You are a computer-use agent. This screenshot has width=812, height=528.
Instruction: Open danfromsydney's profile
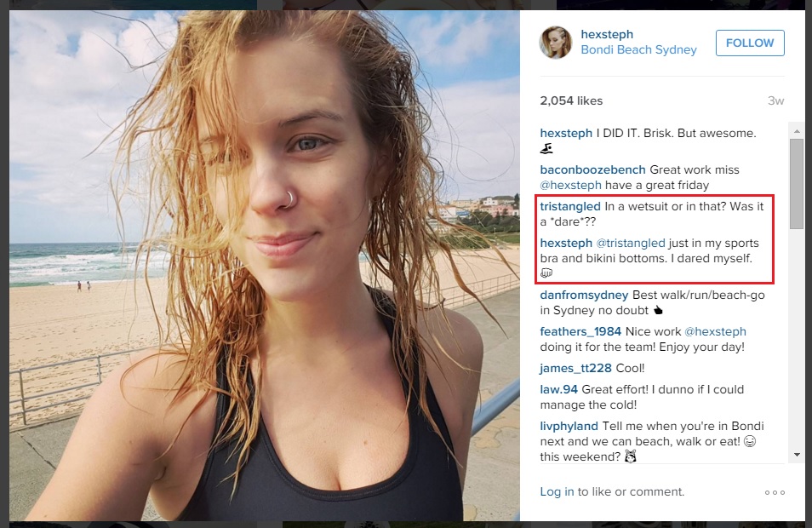584,295
